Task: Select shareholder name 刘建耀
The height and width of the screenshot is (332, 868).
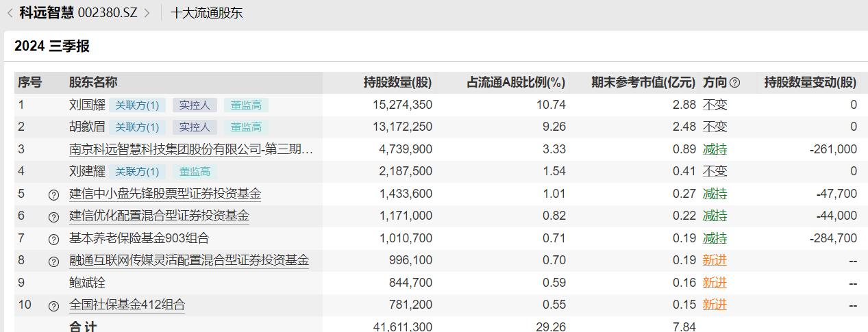Action: pos(87,171)
